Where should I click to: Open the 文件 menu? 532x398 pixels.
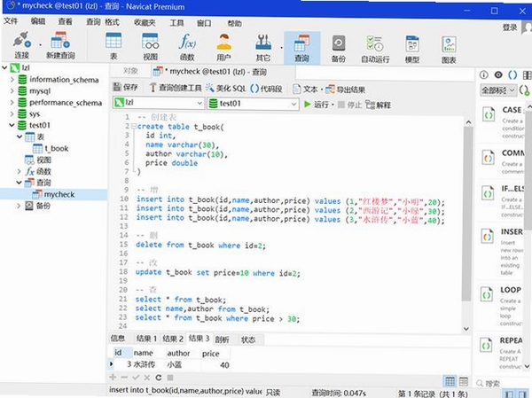tap(11, 21)
